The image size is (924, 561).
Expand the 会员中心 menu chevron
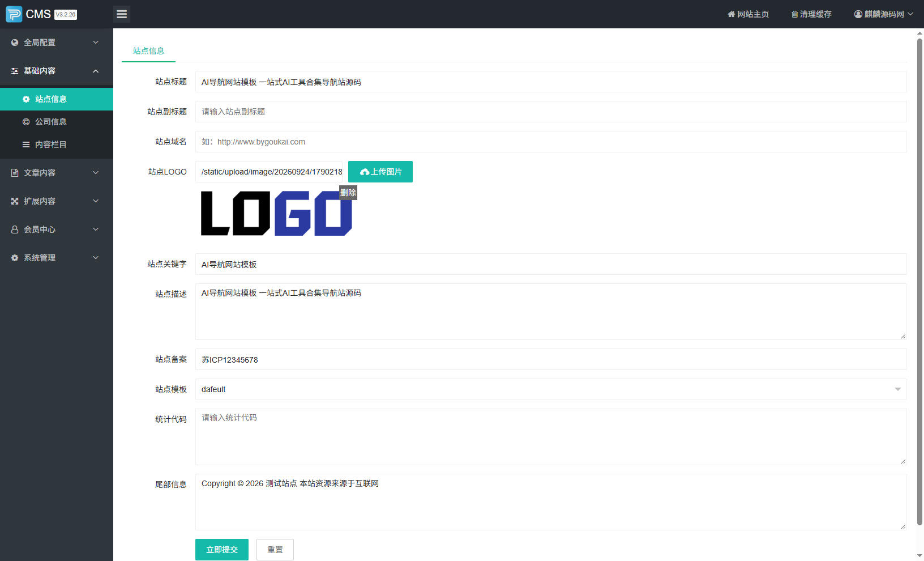[96, 229]
